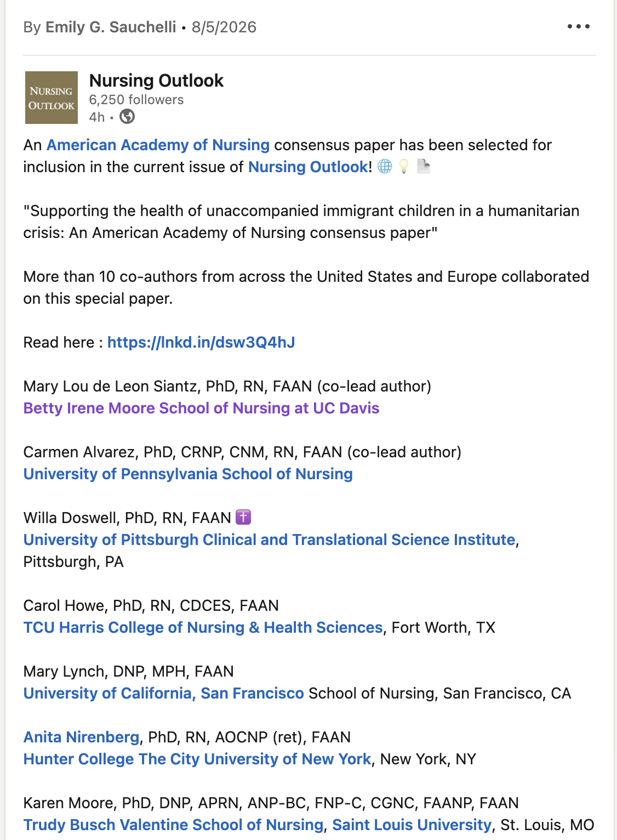Click the globe emoji after Nursing Outlook!
Screen dimensions: 617x840
[385, 167]
